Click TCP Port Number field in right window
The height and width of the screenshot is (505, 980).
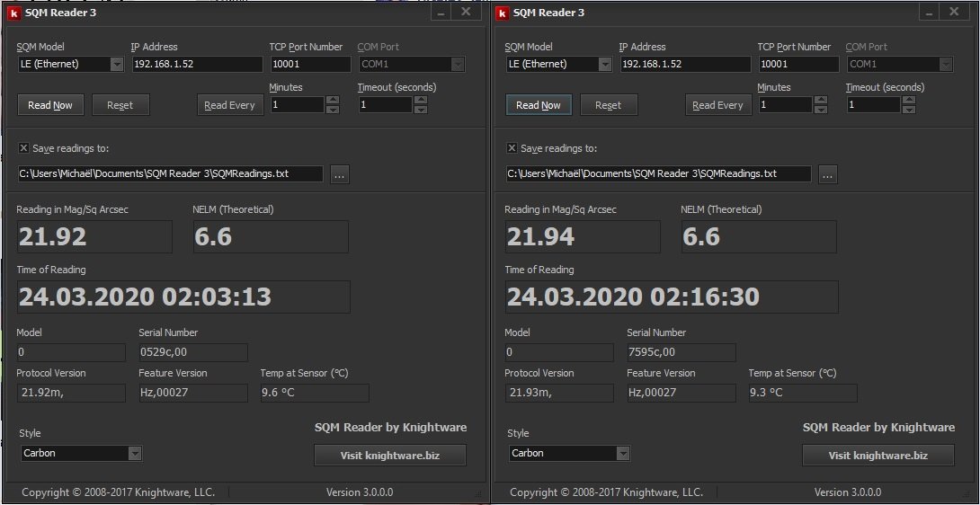tap(798, 64)
